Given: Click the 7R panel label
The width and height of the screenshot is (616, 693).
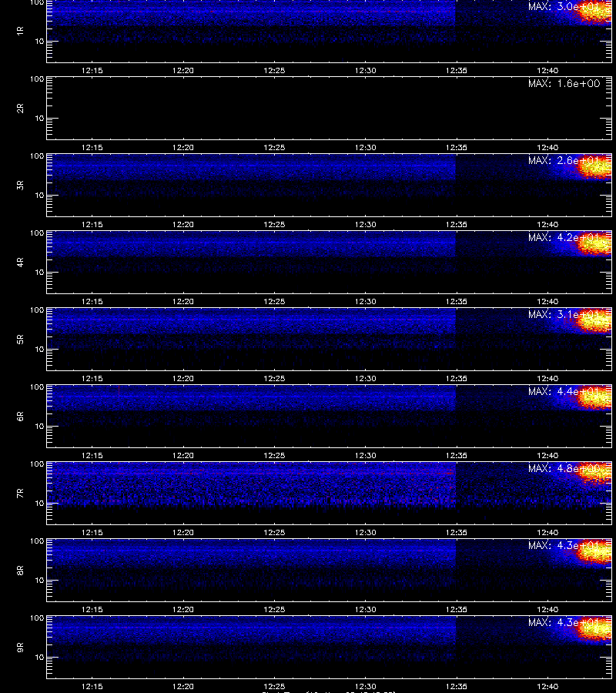Looking at the screenshot, I should (20, 494).
